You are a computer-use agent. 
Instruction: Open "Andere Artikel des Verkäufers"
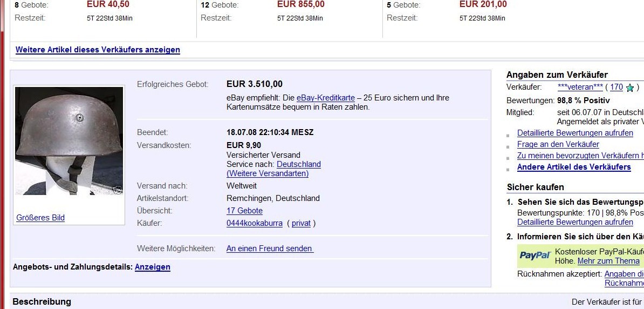574,167
